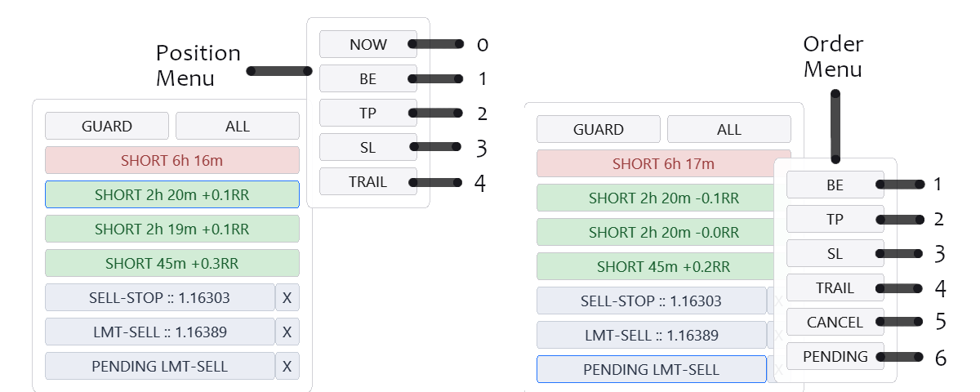Select SHORT 2h 20m +0.1RR position

[x=172, y=194]
